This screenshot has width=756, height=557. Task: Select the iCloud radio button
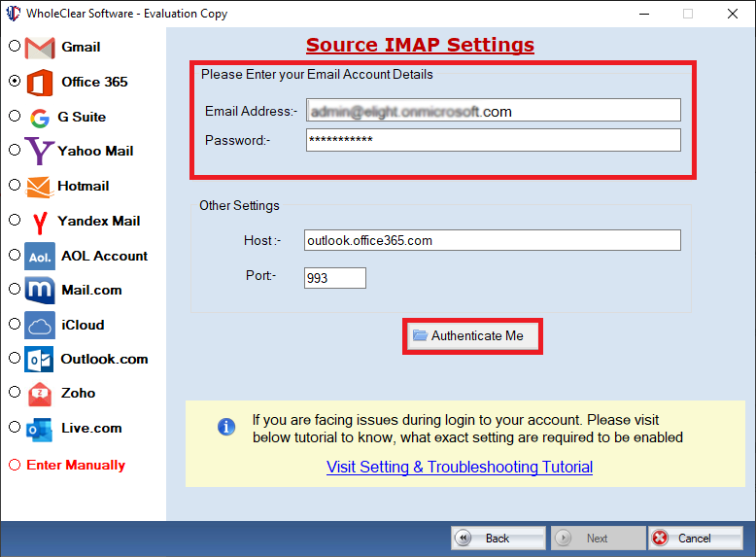pos(15,324)
